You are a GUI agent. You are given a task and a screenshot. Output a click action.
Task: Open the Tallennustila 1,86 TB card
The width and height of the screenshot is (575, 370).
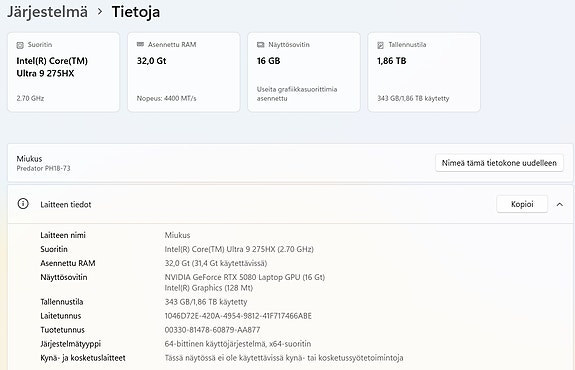tap(424, 72)
